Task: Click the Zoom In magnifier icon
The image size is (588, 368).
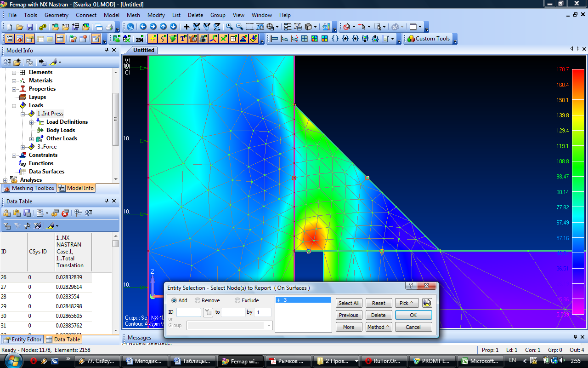Action: (229, 27)
